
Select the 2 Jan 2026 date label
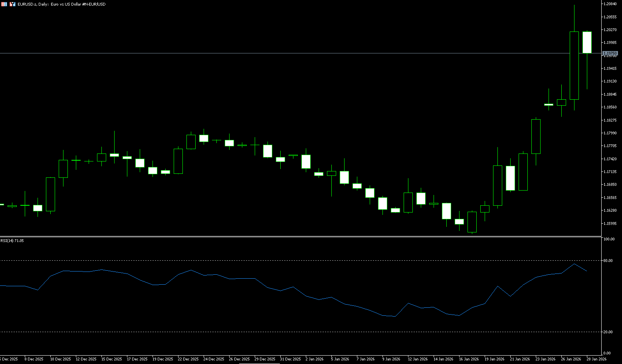click(x=315, y=359)
